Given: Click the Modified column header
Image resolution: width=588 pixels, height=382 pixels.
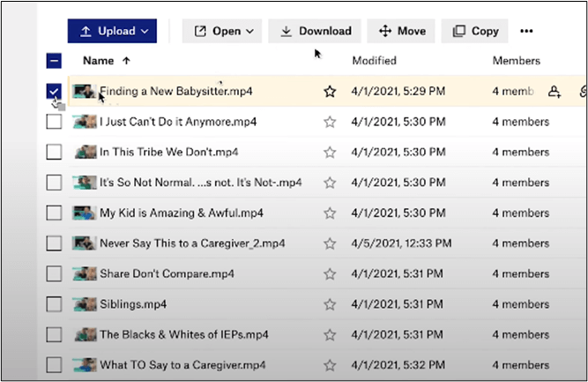Looking at the screenshot, I should click(374, 61).
